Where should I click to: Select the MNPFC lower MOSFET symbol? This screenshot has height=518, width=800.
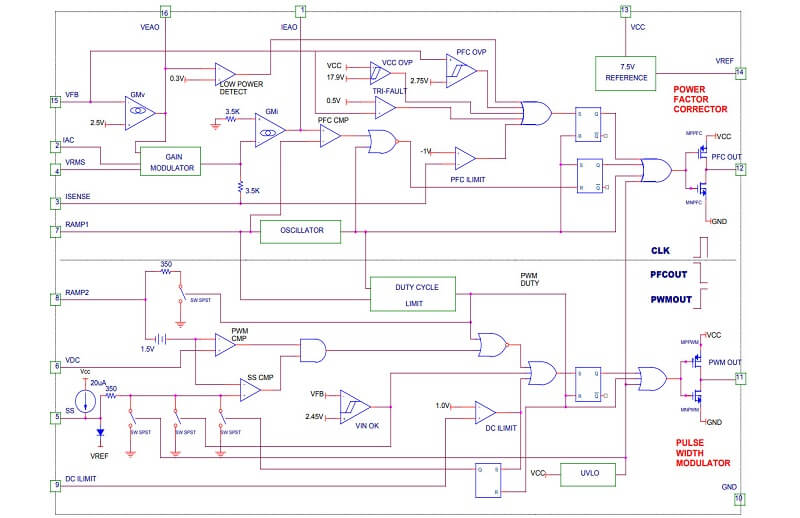coord(701,189)
